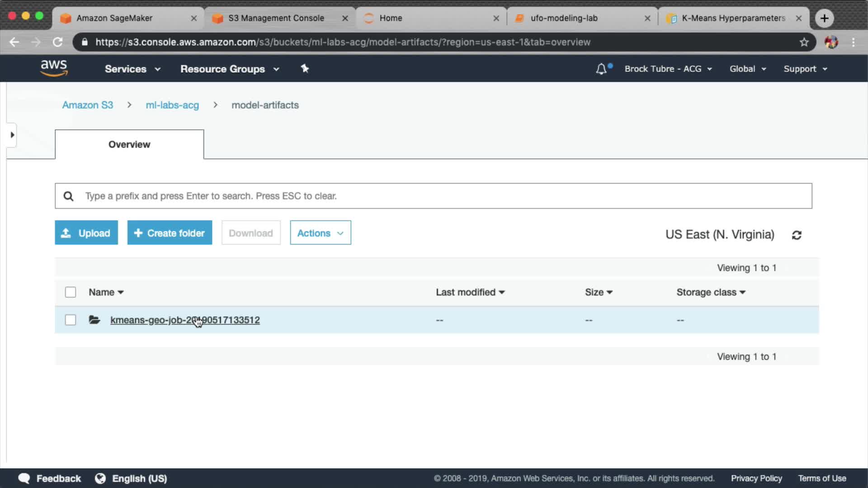Click the magnifier icon in search box
This screenshot has height=488, width=868.
68,196
